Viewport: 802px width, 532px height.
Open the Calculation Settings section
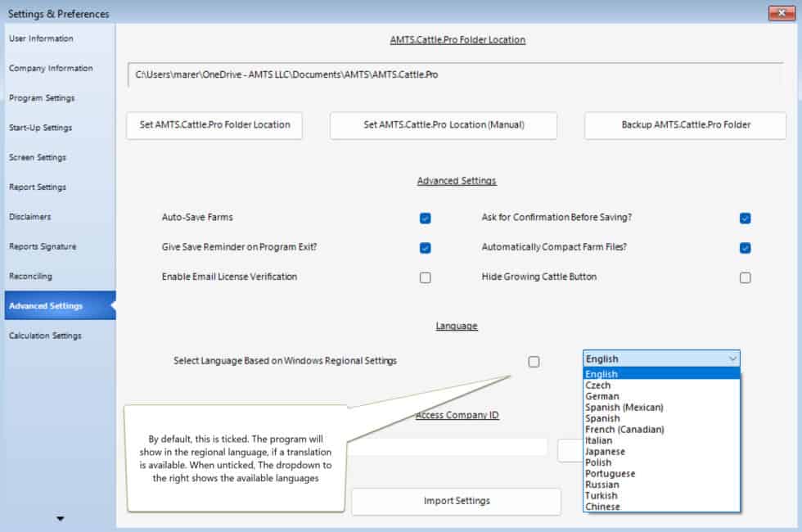point(45,336)
